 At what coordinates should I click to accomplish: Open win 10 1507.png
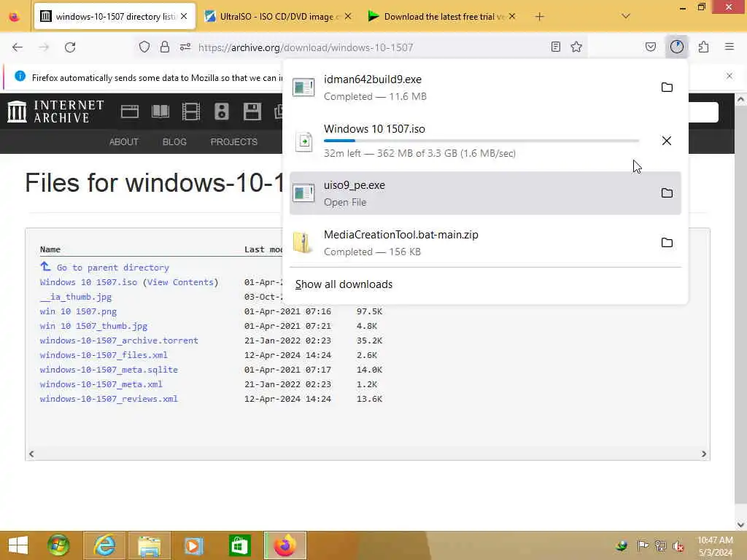(x=78, y=311)
